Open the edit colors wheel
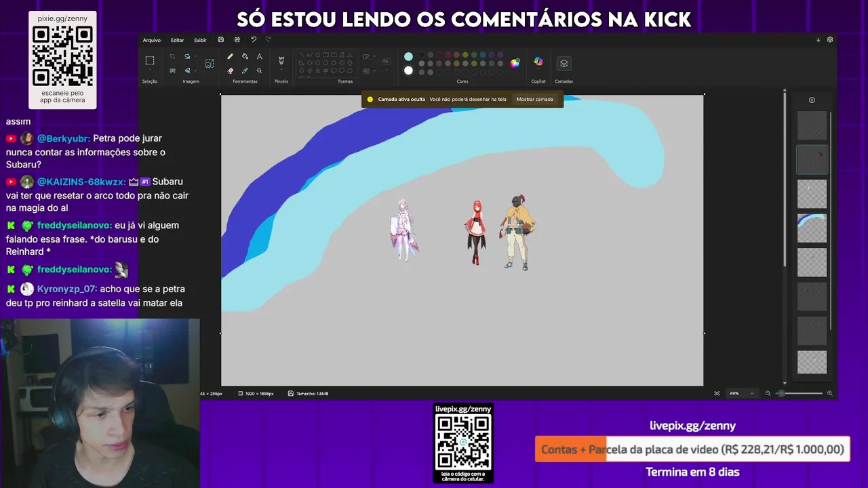The width and height of the screenshot is (868, 488). pyautogui.click(x=515, y=63)
